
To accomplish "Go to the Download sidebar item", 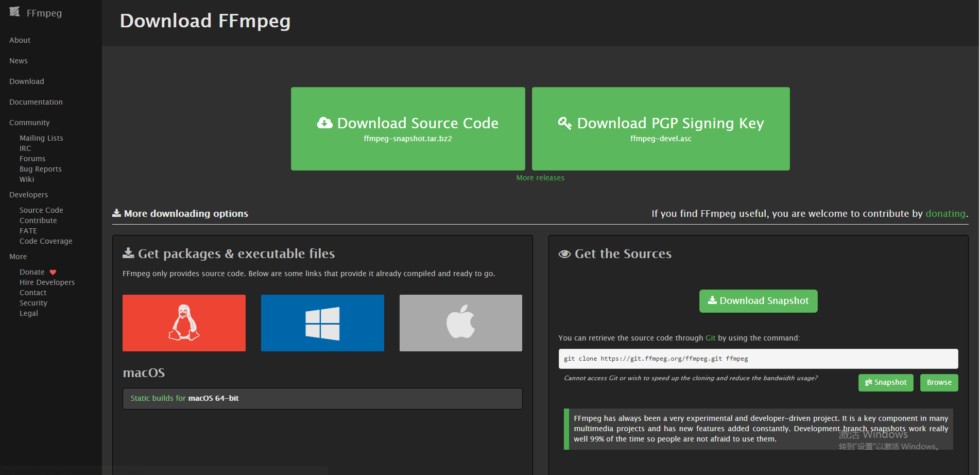I will (x=27, y=81).
